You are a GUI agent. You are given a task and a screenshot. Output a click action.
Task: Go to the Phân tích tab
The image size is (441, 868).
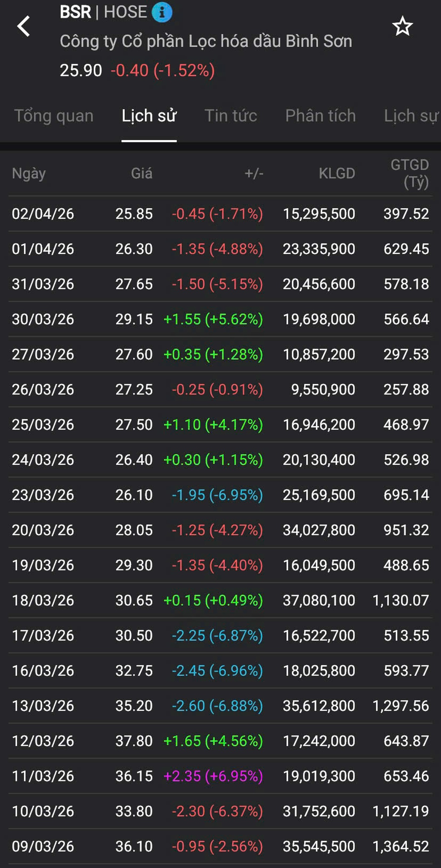tap(320, 116)
